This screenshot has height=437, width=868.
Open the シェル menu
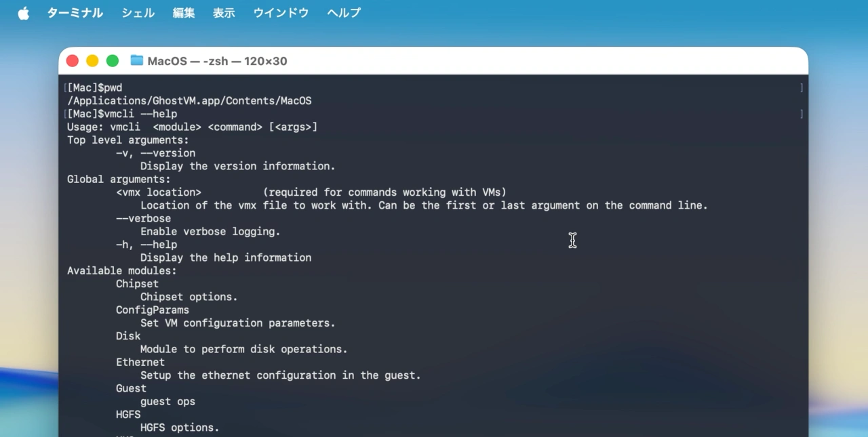tap(138, 13)
